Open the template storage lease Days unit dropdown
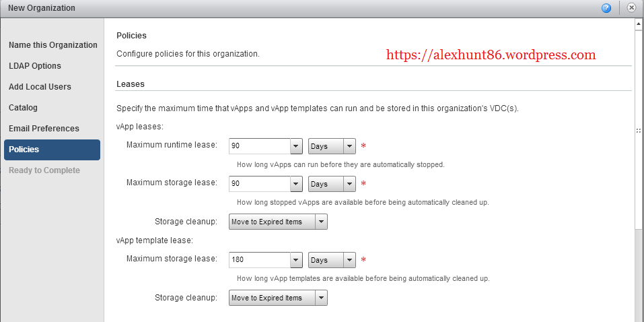Image resolution: width=644 pixels, height=322 pixels. point(332,260)
